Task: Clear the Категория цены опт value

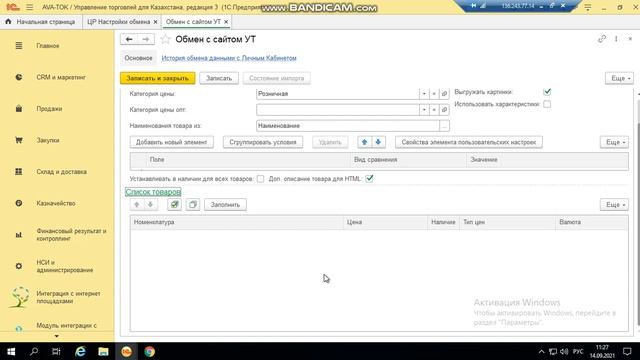Action: point(434,110)
